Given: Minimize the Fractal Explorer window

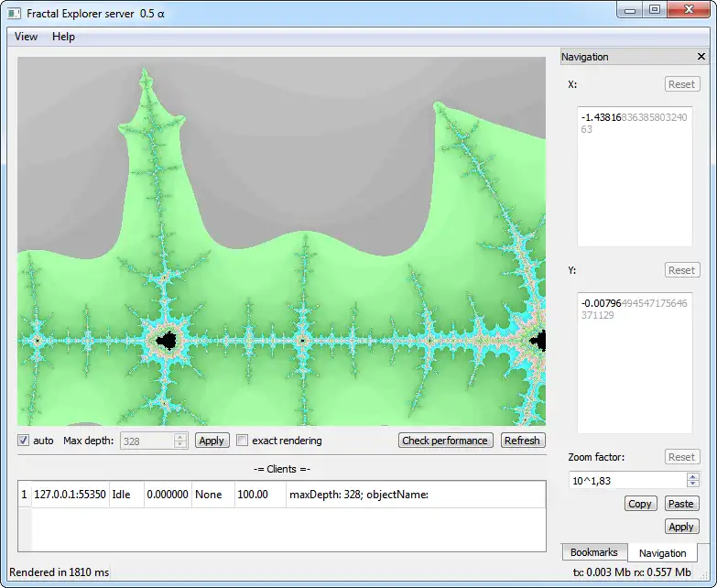Looking at the screenshot, I should coord(630,10).
